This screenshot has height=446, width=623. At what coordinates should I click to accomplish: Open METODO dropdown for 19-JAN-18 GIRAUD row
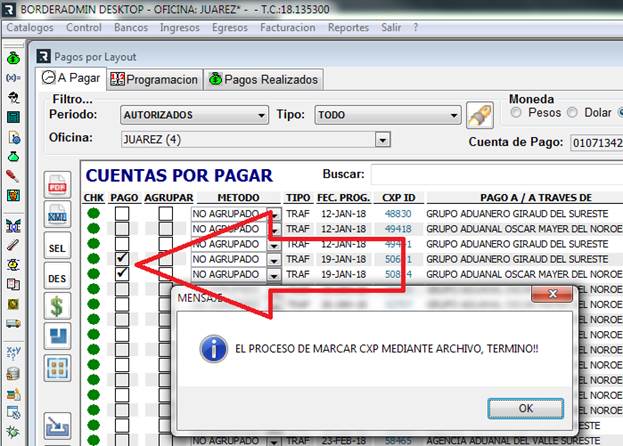274,260
